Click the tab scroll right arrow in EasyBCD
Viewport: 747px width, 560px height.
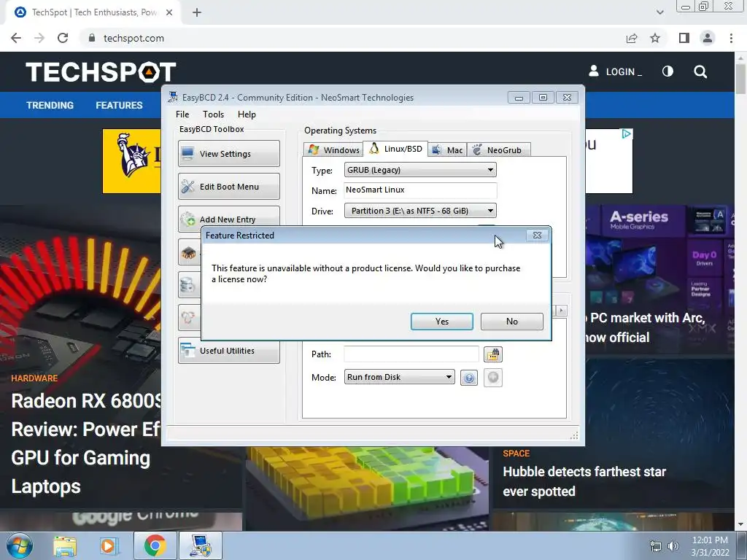coord(561,311)
